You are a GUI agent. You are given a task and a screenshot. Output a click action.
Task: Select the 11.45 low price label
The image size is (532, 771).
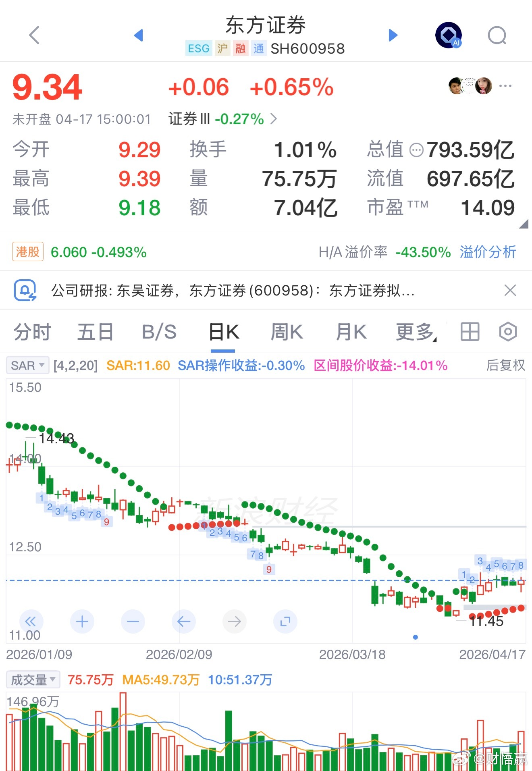click(x=486, y=621)
